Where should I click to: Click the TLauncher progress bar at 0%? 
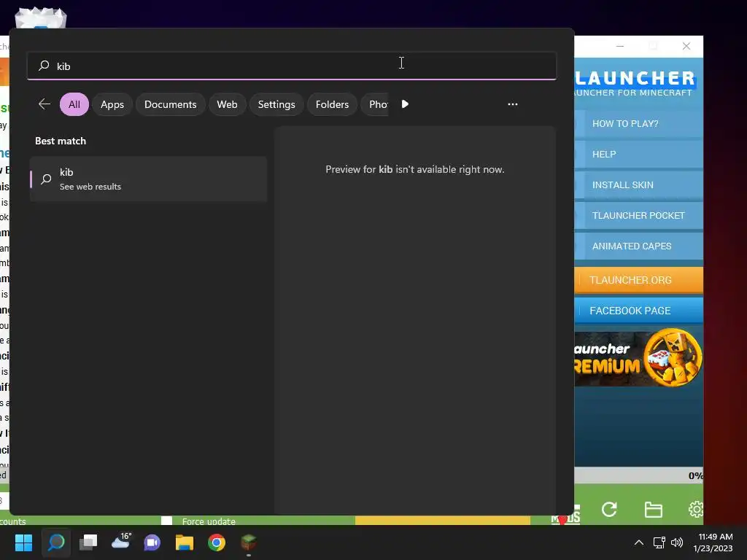pos(638,475)
